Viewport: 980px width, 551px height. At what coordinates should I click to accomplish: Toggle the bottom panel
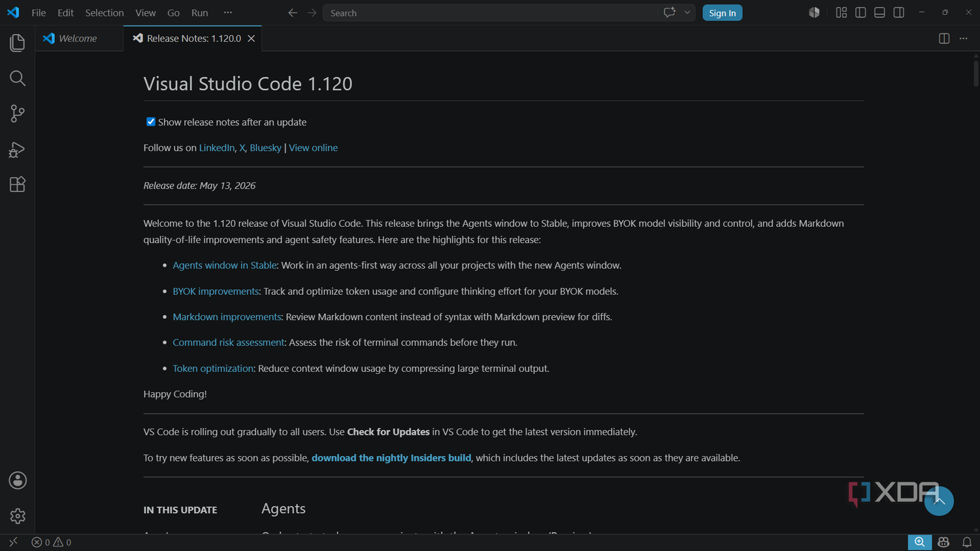pyautogui.click(x=879, y=12)
